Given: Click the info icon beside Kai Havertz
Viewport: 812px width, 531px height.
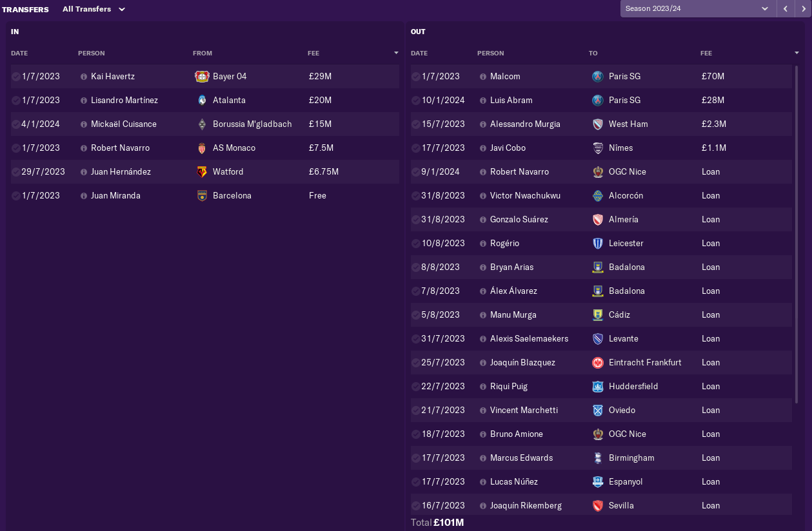Looking at the screenshot, I should point(84,77).
